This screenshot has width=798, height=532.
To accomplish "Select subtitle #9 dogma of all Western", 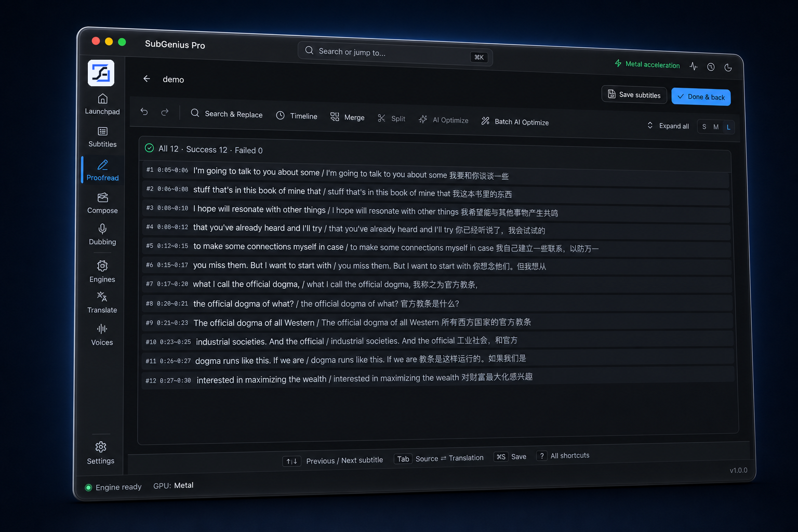I will pos(437,323).
